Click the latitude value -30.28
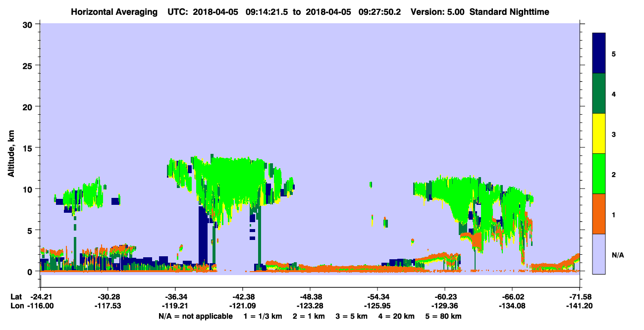Image resolution: width=644 pixels, height=330 pixels. point(107,297)
